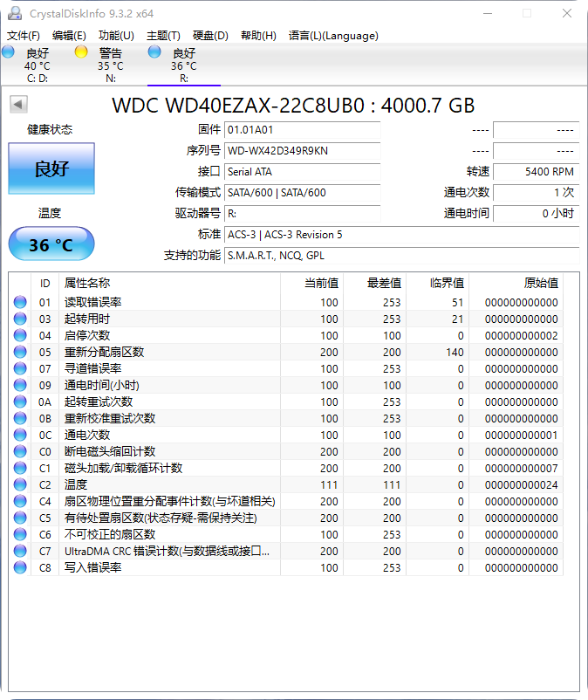The width and height of the screenshot is (588, 700).
Task: Click the 标准 field ACS-3 Revision 5
Action: [402, 235]
